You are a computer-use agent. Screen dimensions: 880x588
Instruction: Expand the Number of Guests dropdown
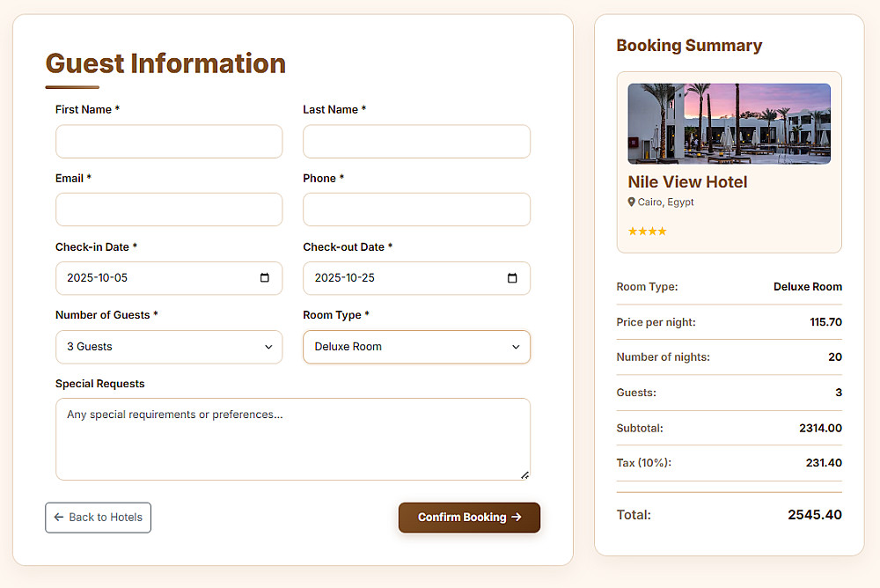(x=169, y=347)
